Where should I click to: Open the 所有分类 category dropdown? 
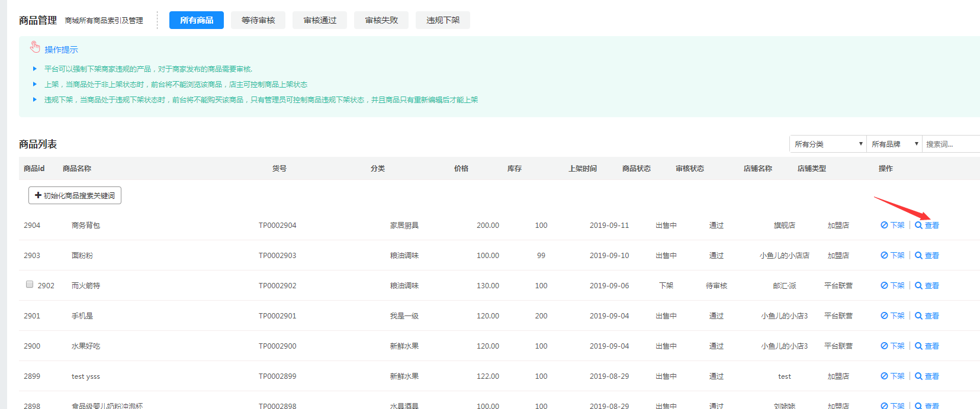click(x=827, y=144)
